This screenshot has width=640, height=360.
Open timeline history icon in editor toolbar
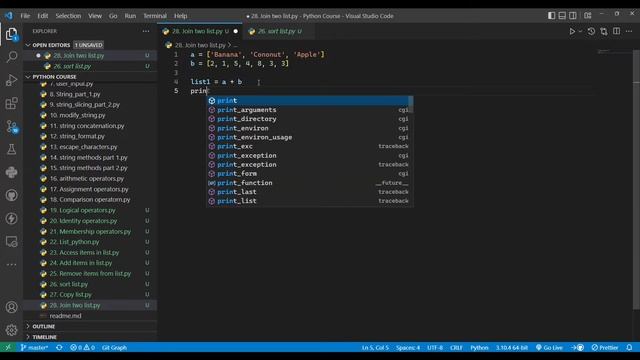click(591, 31)
